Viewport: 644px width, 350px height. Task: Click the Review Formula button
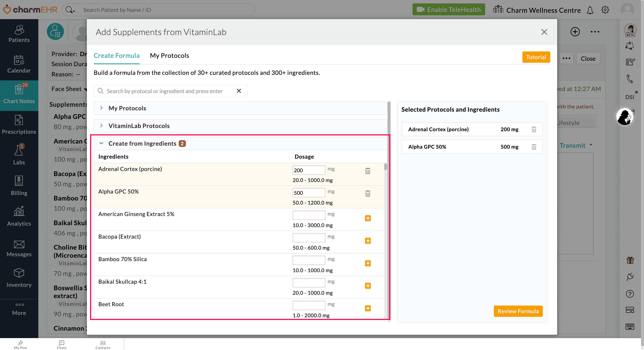click(518, 311)
